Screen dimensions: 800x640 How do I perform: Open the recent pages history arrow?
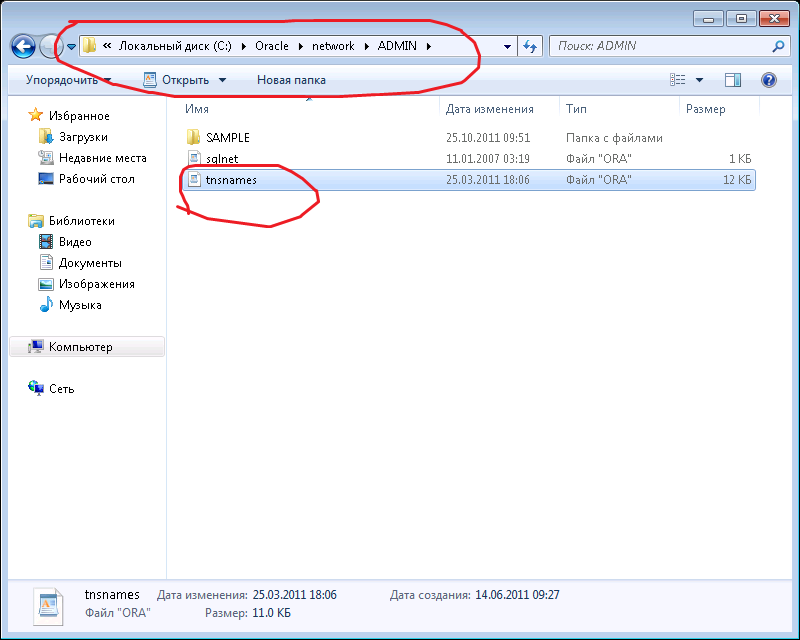71,46
